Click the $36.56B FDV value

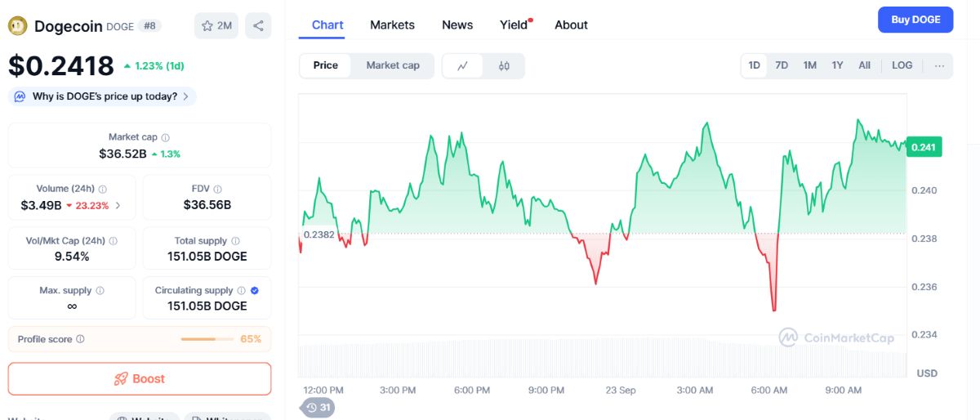point(207,205)
